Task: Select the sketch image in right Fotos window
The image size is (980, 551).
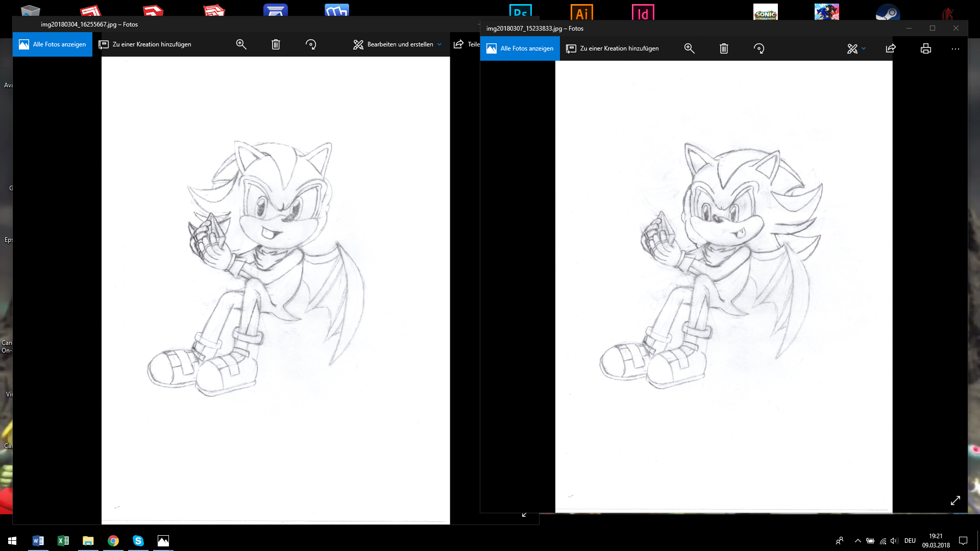Action: [724, 286]
